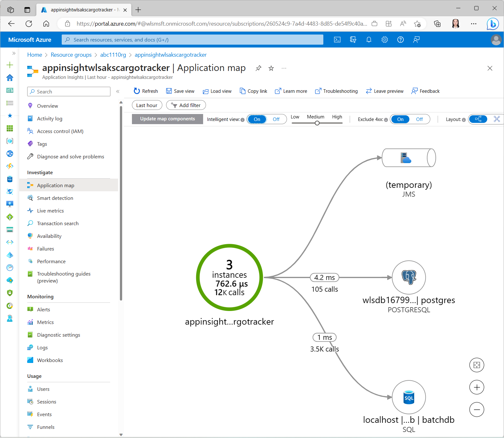Screen dimensions: 504x438
Task: Fit the map to screen
Action: [477, 365]
